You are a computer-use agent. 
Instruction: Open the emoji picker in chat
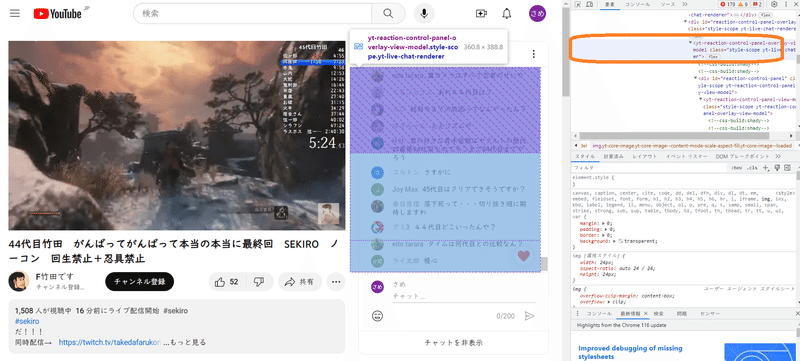pyautogui.click(x=378, y=316)
